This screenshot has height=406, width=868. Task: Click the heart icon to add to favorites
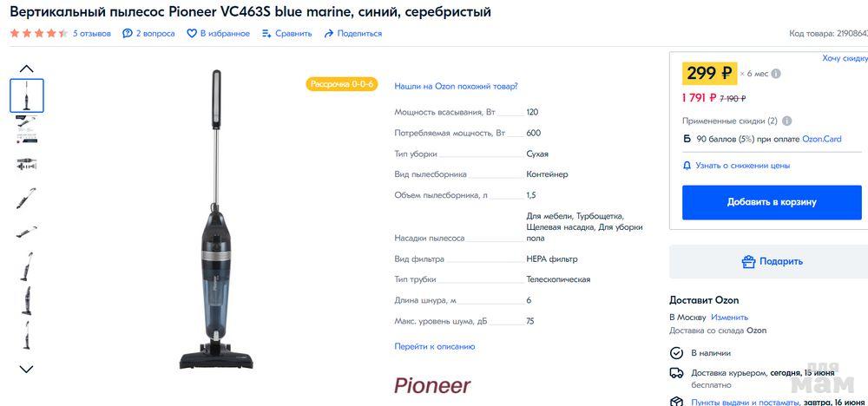click(x=192, y=34)
